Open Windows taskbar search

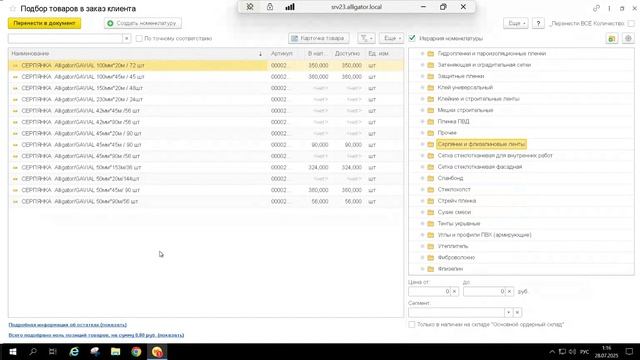33,352
